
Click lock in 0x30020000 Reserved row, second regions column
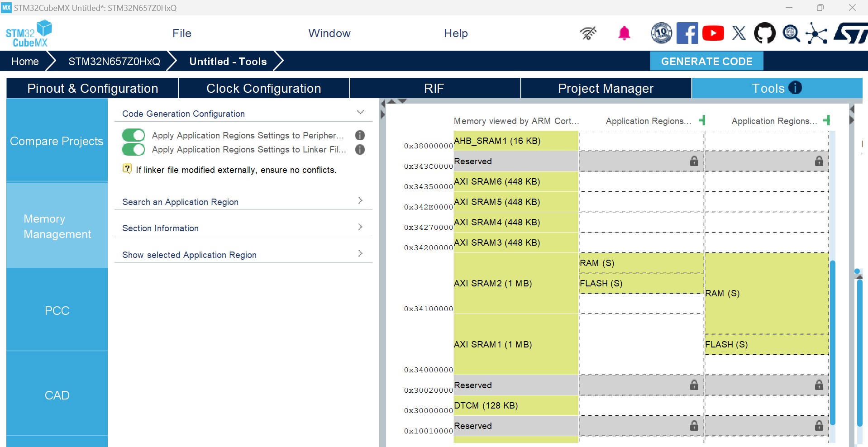[x=819, y=385]
